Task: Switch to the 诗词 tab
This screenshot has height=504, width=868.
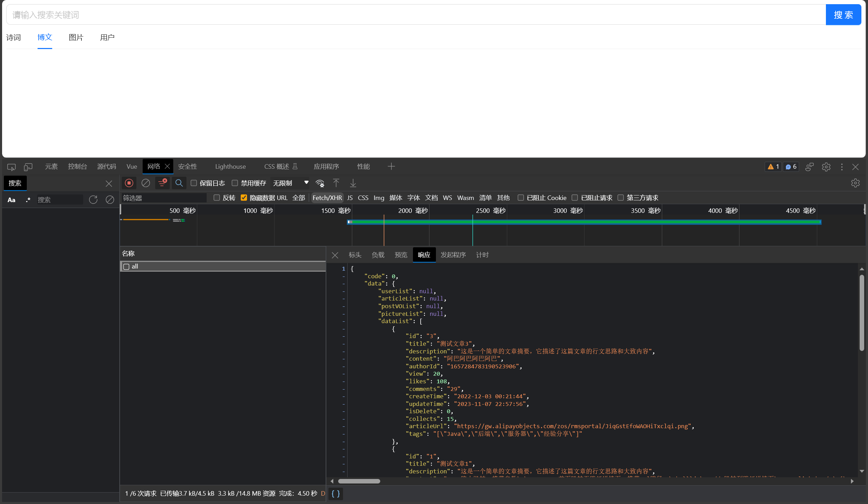Action: tap(14, 37)
